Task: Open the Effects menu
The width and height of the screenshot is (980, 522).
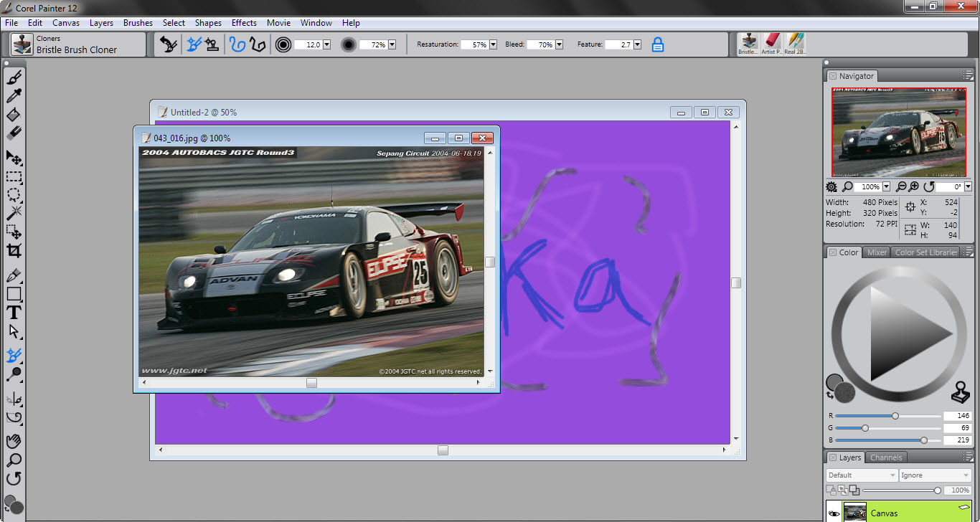Action: click(x=244, y=23)
